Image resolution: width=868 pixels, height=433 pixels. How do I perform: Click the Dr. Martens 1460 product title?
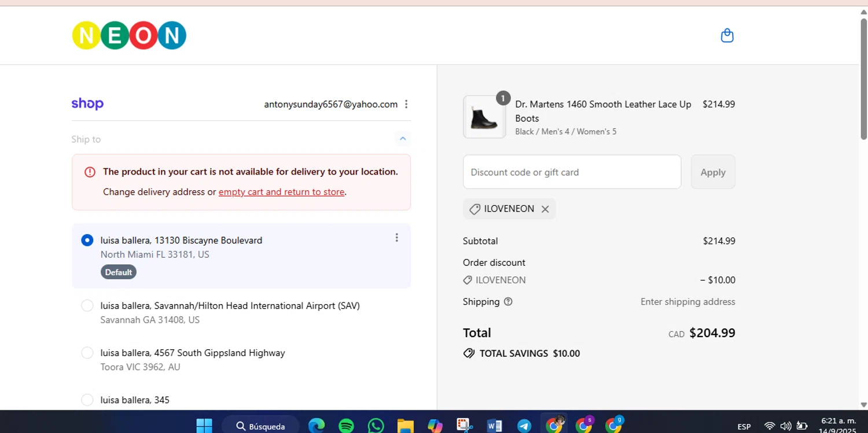point(603,111)
